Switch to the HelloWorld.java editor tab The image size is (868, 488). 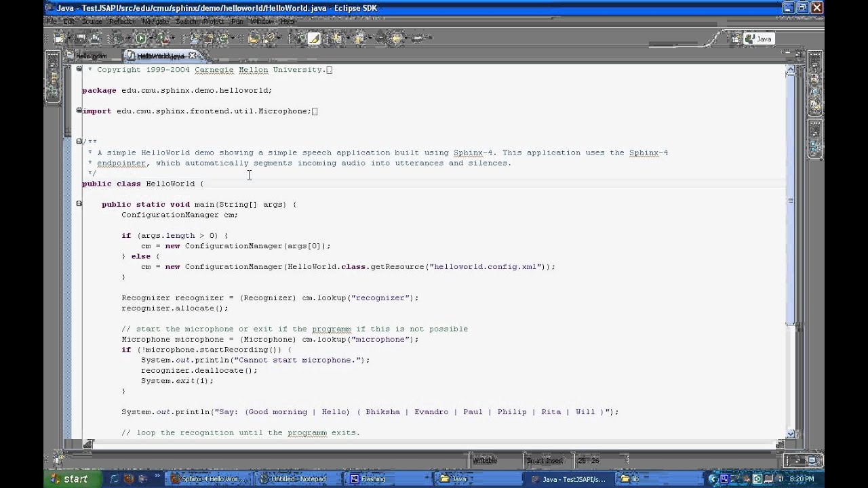point(161,56)
